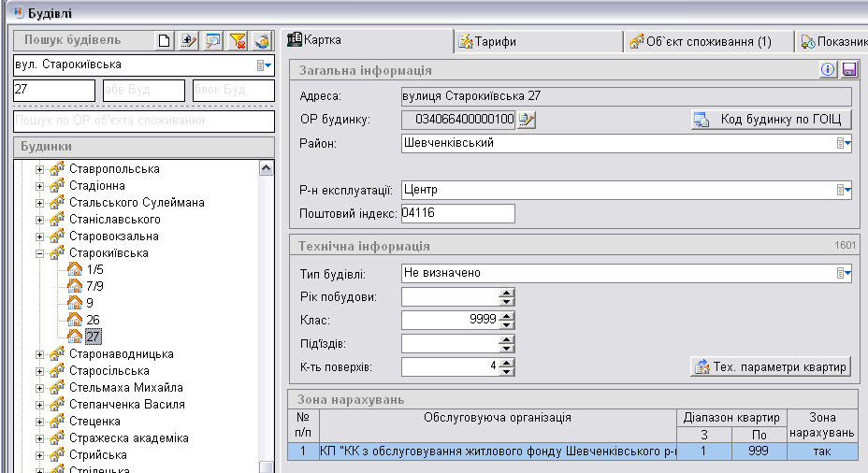Click the magnifier search icon
Viewport: 868px width, 473px height.
(x=213, y=40)
